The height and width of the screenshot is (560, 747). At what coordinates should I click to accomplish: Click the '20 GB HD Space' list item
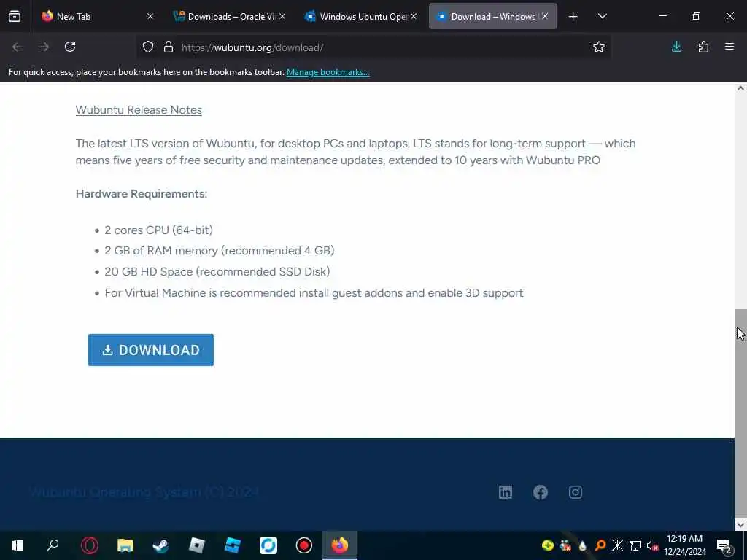point(217,271)
